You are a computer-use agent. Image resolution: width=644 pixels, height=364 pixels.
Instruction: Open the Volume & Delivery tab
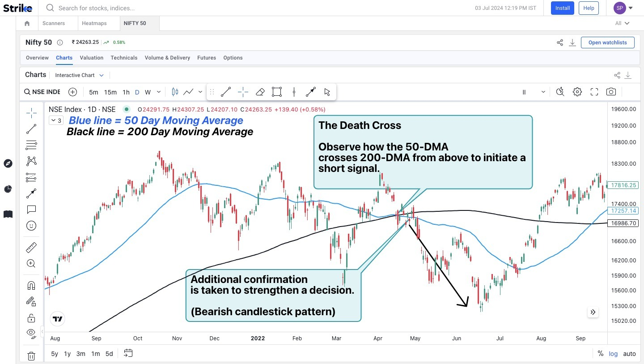pyautogui.click(x=167, y=58)
